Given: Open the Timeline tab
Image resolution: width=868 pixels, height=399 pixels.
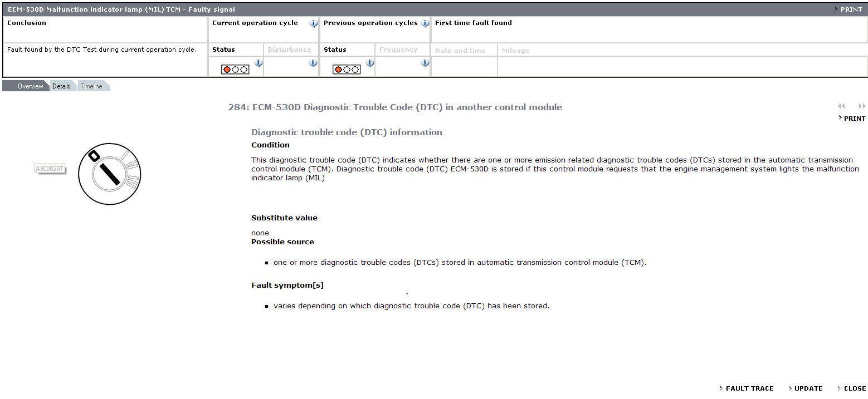Looking at the screenshot, I should click(91, 86).
